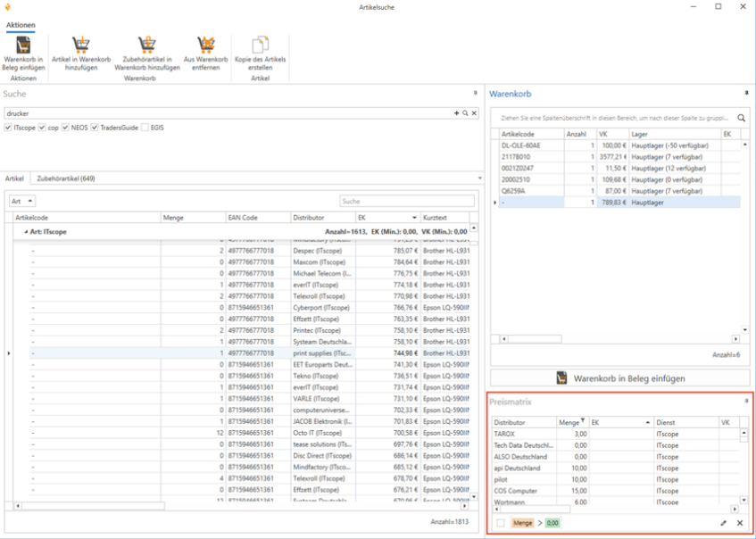Click Kopie des Artikels erstellen icon
Viewport: 756px width, 539px height.
coord(260,46)
